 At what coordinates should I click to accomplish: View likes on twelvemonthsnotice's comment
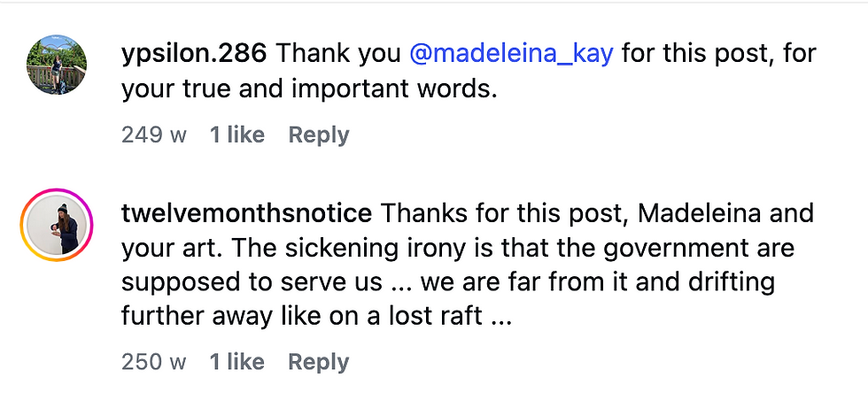click(236, 362)
